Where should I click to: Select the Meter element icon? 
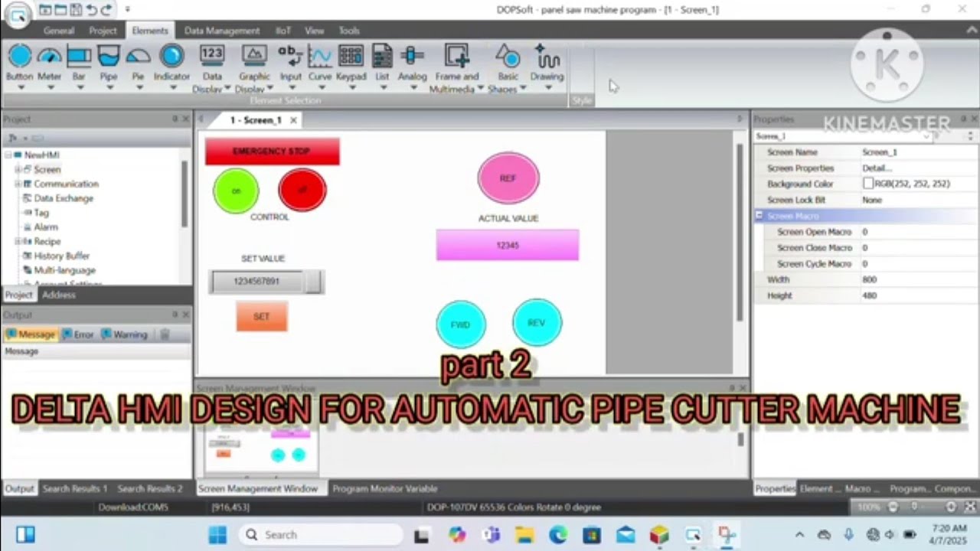[x=49, y=57]
